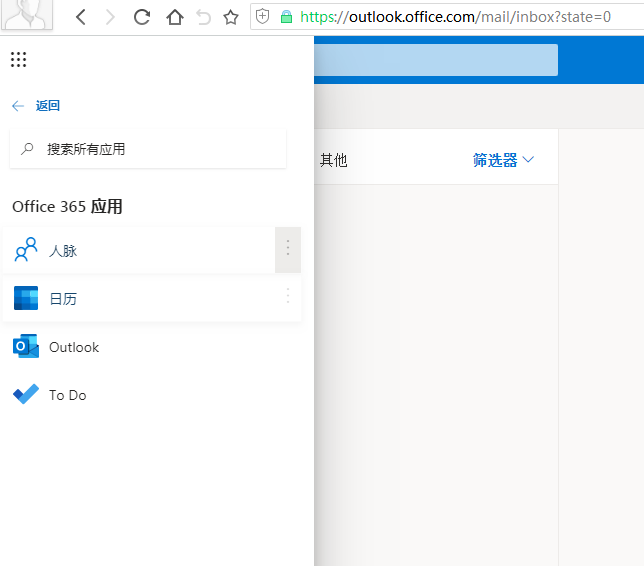Click the 日历 calendar icon
This screenshot has height=566, width=644.
(26, 298)
